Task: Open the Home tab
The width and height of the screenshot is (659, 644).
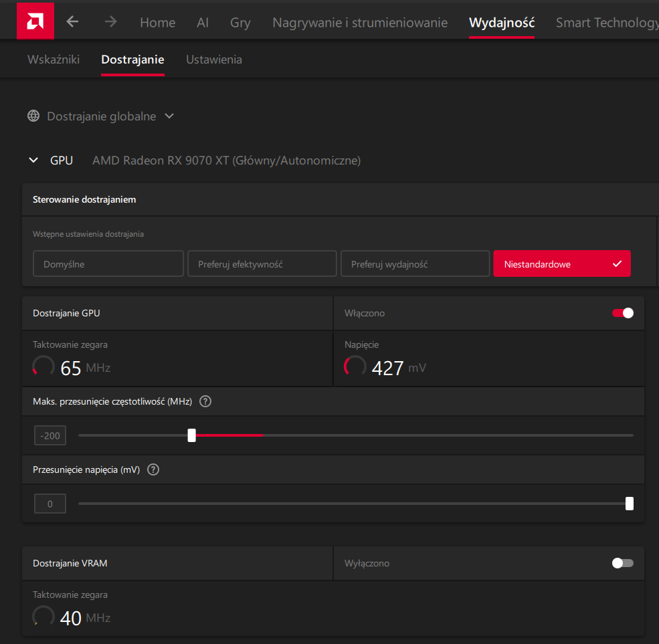Action: pos(158,22)
